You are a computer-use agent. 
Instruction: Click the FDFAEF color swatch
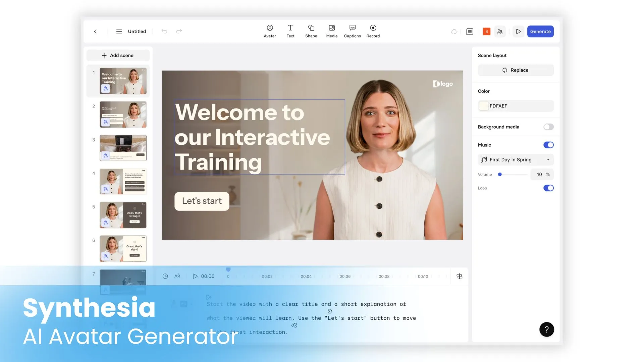click(x=483, y=106)
